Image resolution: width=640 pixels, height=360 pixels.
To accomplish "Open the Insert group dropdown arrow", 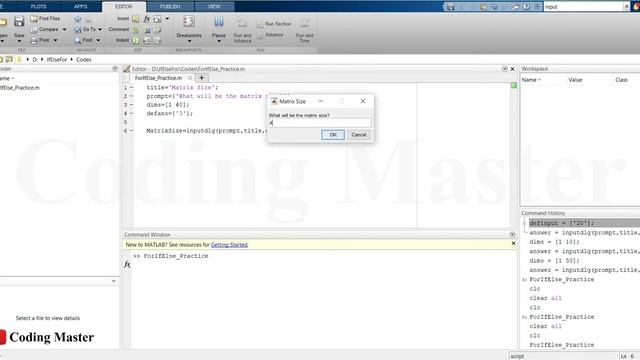I will point(167,19).
